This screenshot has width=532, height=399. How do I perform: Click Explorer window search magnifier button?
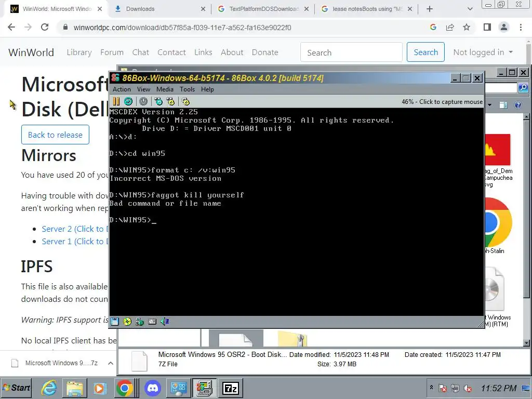pos(523,88)
